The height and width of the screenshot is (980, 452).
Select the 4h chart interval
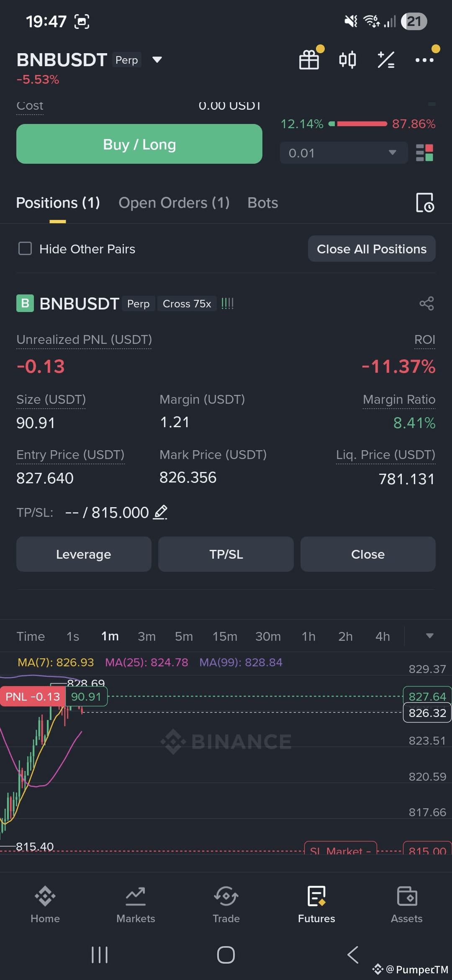click(x=383, y=636)
